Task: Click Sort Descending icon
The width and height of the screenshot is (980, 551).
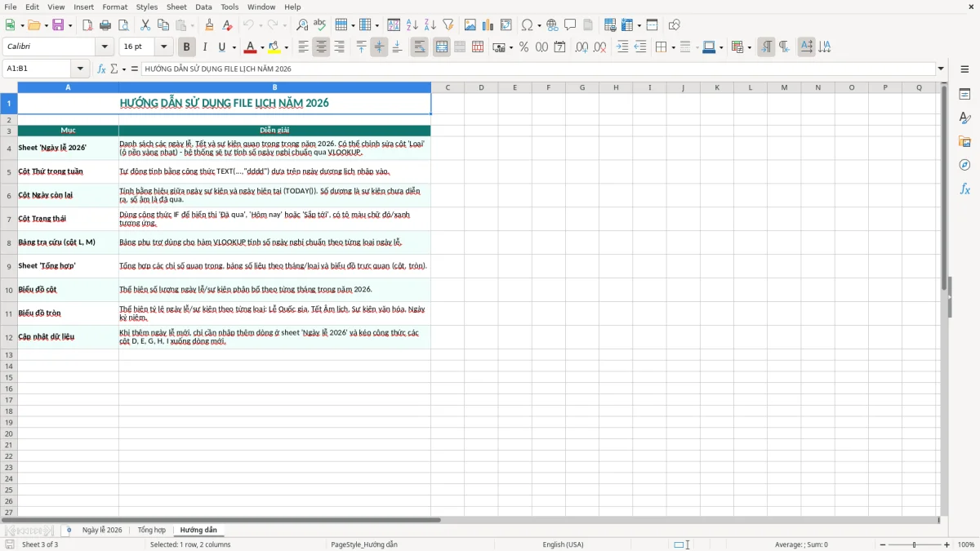Action: click(x=430, y=24)
